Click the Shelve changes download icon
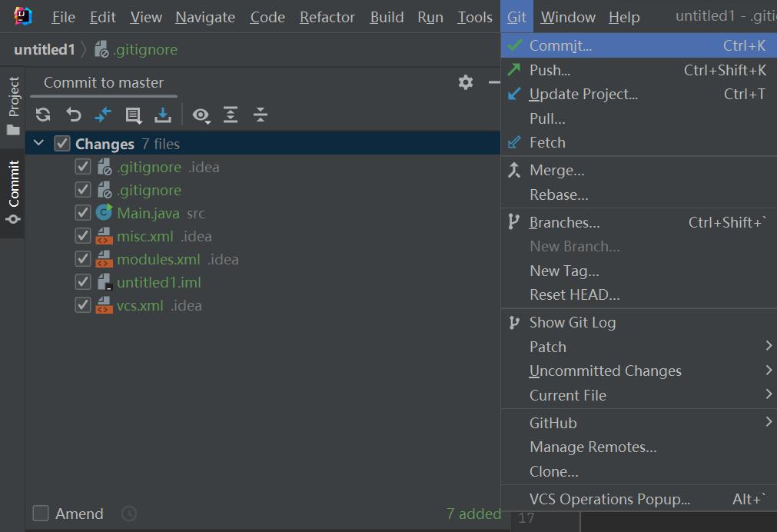Viewport: 777px width, 532px height. [x=163, y=115]
